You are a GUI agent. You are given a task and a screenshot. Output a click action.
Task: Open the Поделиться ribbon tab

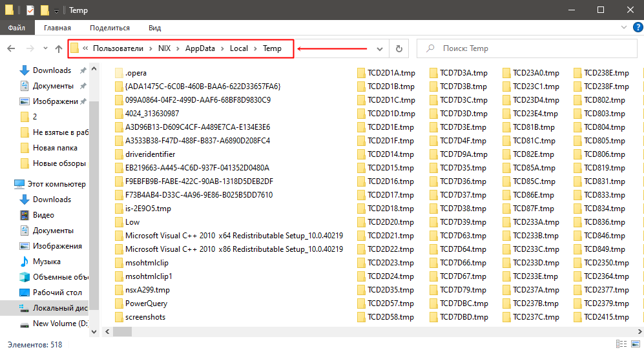coord(110,28)
